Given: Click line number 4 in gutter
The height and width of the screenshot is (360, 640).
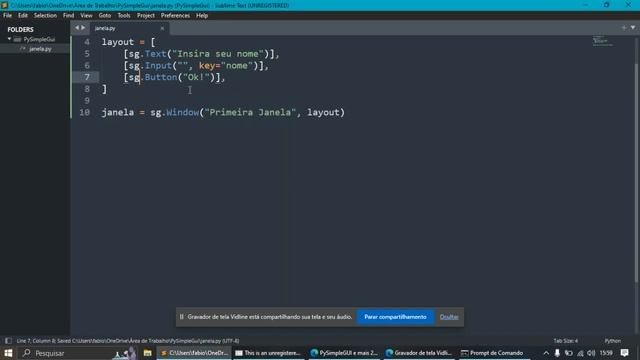Looking at the screenshot, I should click(87, 42).
